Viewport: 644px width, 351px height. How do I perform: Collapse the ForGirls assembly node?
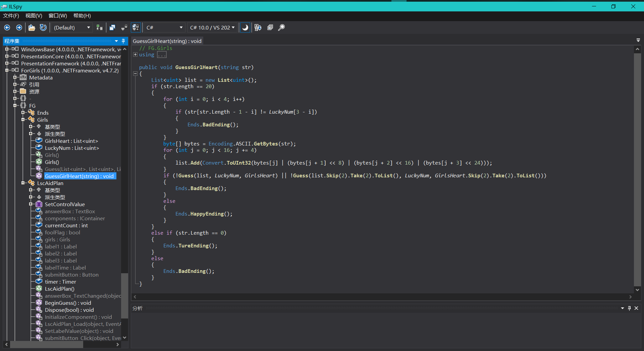(7, 70)
